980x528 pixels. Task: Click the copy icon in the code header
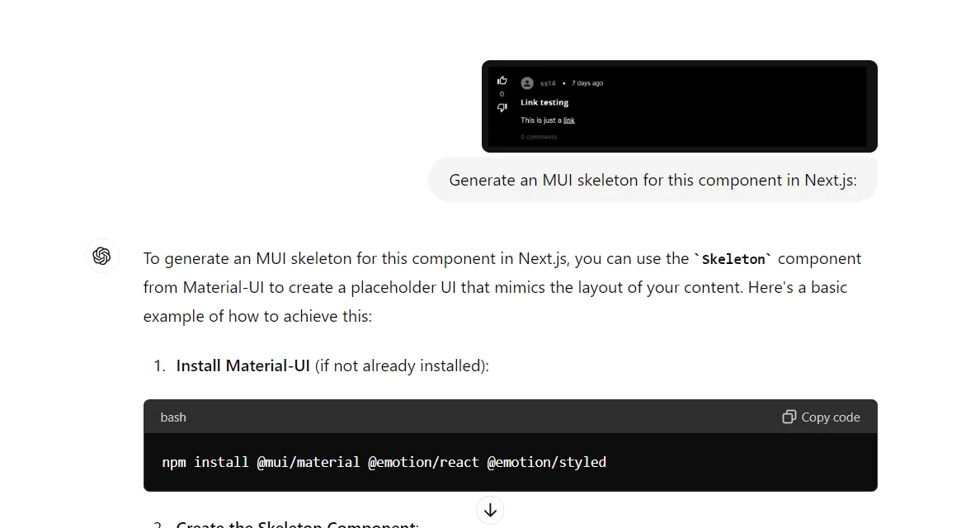(x=789, y=417)
